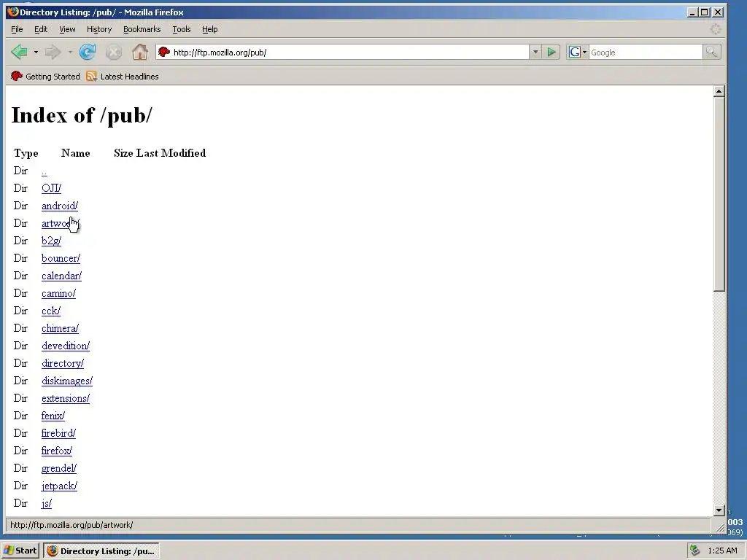Open the b2g/ directory link
Viewport: 747px width, 560px height.
[52, 241]
